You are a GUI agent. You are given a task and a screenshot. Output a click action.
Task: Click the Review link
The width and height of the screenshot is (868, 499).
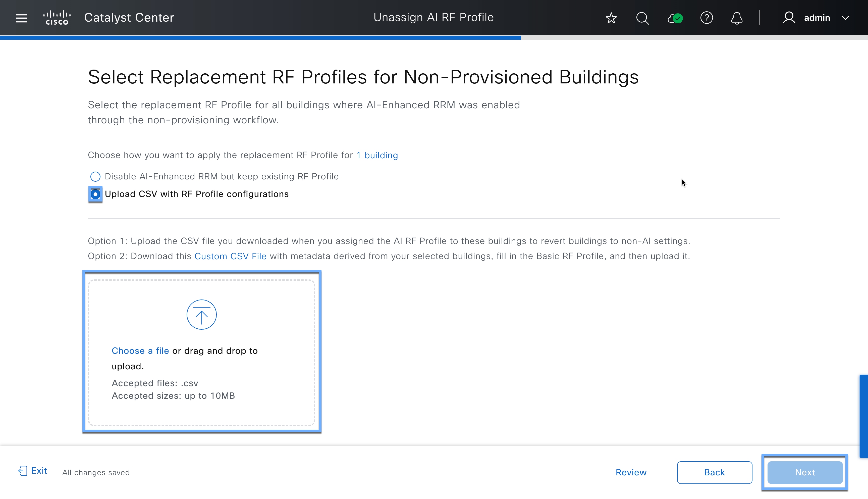(631, 472)
